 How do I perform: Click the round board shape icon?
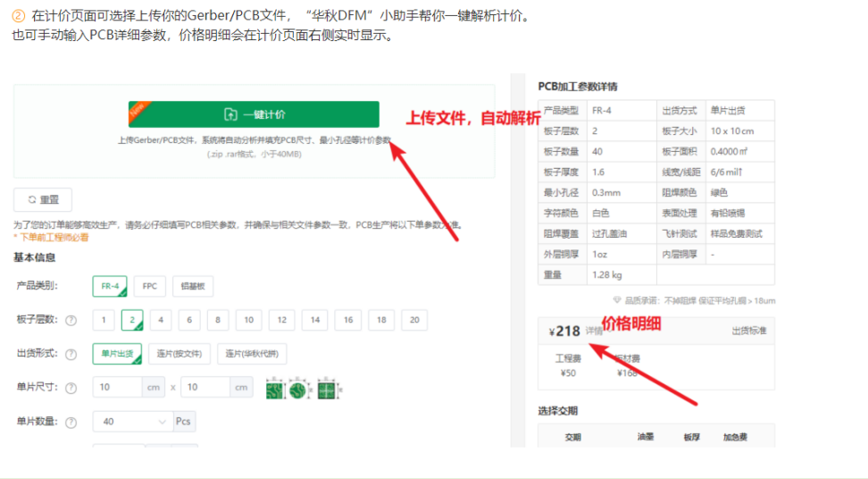pyautogui.click(x=299, y=390)
